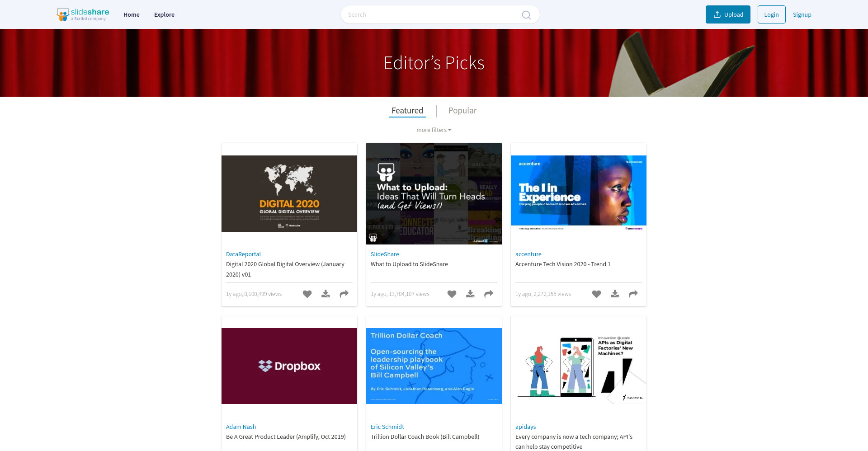Open Trillion Dollar Coach Book title
The image size is (868, 451).
click(x=425, y=437)
